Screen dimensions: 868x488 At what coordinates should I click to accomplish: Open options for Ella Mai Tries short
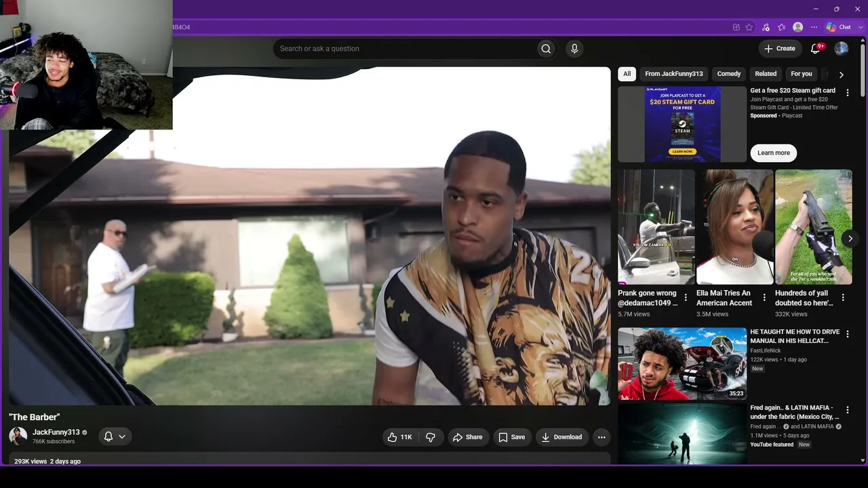click(764, 298)
